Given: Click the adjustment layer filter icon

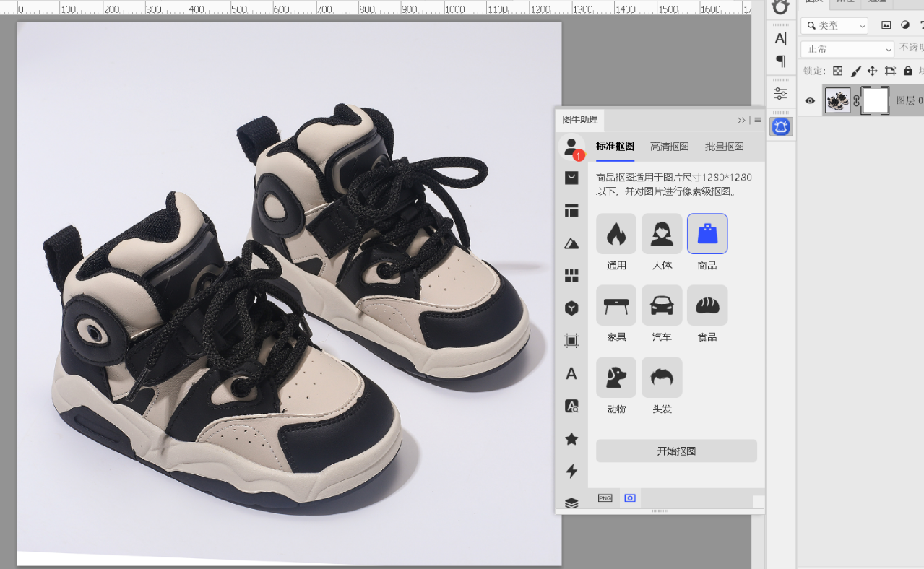Looking at the screenshot, I should [905, 25].
